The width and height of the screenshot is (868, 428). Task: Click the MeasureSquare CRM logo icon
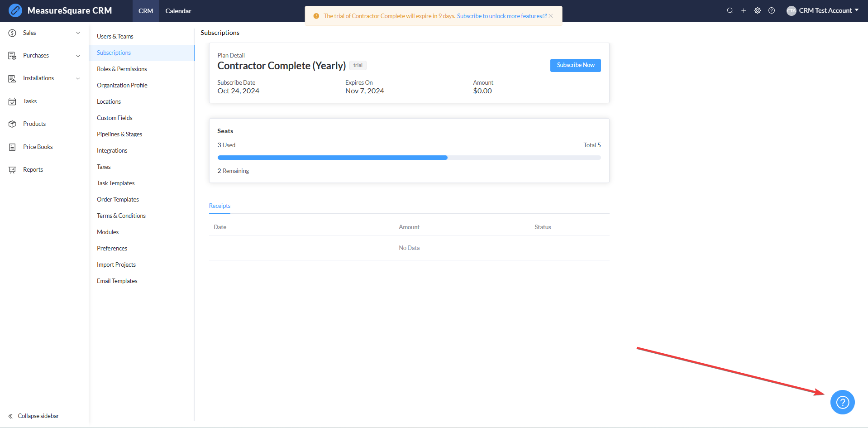15,10
